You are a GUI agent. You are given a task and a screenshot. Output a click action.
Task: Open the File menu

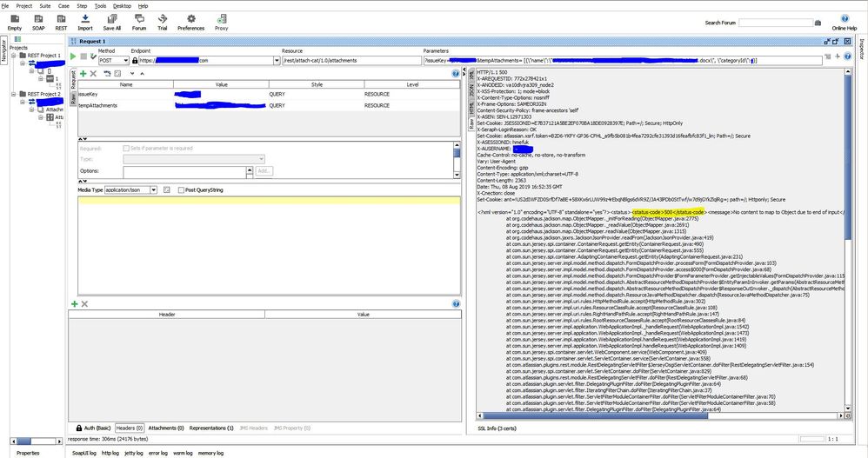(5, 5)
